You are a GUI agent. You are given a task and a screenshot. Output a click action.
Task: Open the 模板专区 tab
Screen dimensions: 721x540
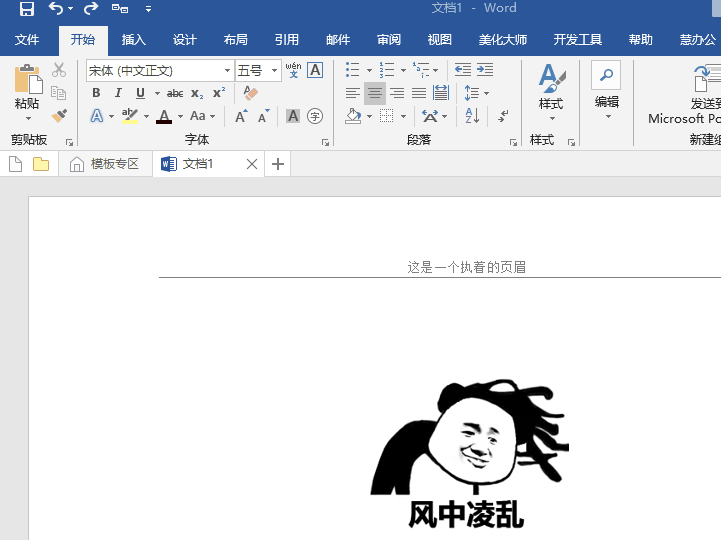[x=105, y=164]
